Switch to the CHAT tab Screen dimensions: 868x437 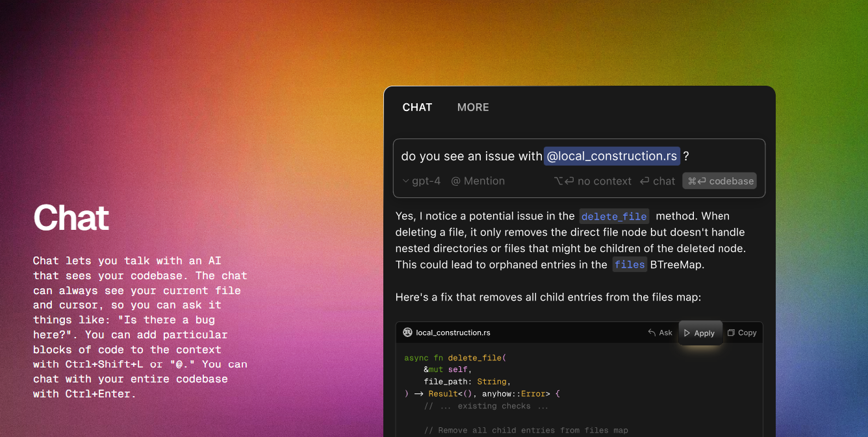[417, 107]
